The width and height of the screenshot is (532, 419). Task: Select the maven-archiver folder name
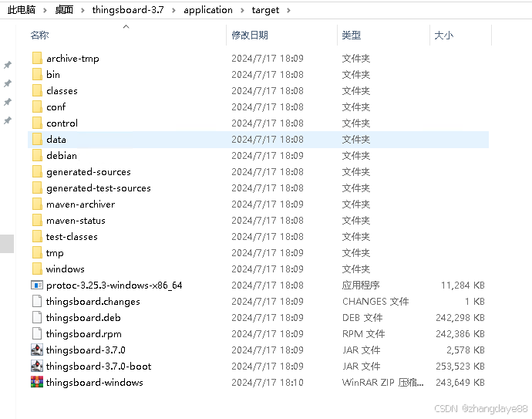(80, 204)
